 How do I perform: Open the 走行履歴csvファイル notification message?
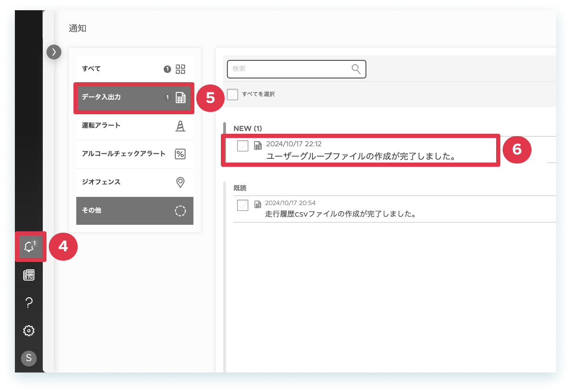click(x=340, y=214)
